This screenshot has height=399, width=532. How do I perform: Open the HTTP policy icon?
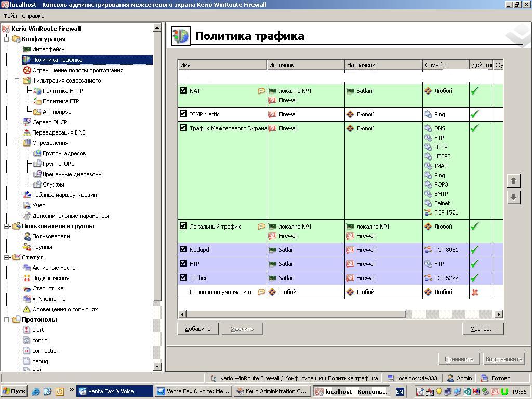tap(37, 91)
